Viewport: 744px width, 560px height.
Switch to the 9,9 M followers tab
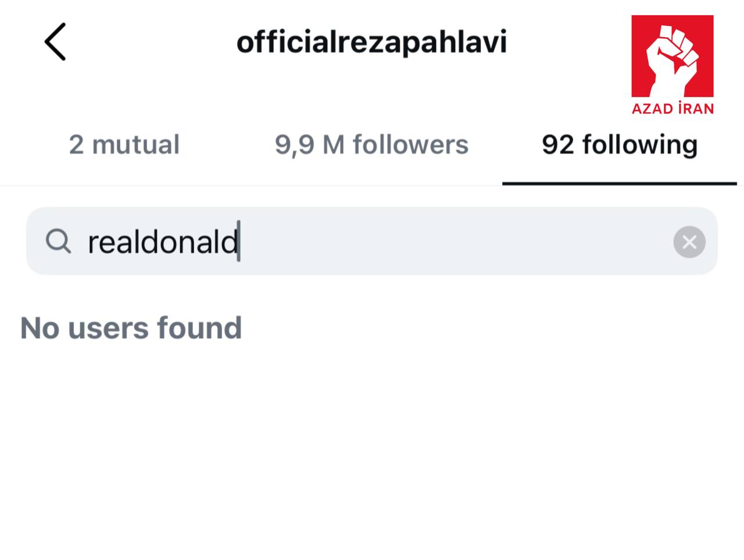pos(371,145)
